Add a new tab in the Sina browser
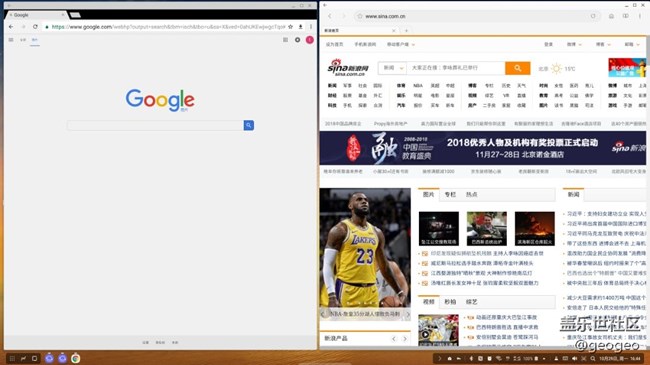The width and height of the screenshot is (650, 365). pyautogui.click(x=406, y=30)
